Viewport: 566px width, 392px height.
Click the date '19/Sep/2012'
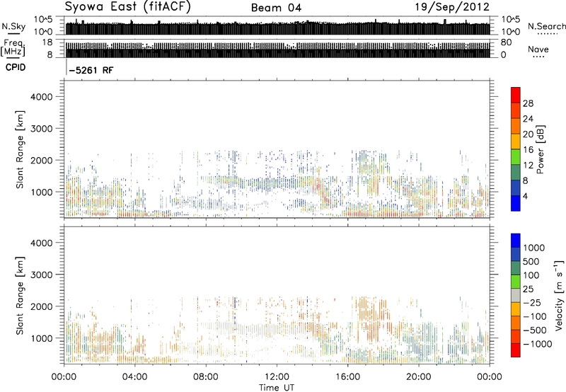click(452, 7)
